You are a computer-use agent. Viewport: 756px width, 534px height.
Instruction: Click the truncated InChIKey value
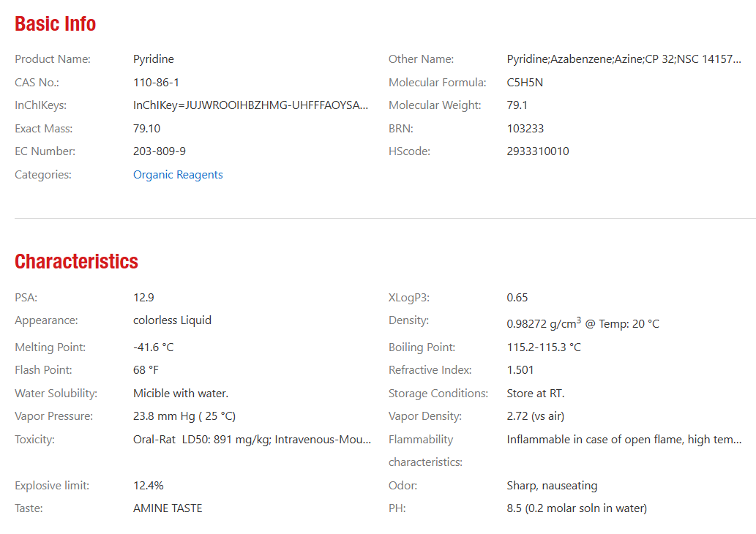click(x=251, y=105)
